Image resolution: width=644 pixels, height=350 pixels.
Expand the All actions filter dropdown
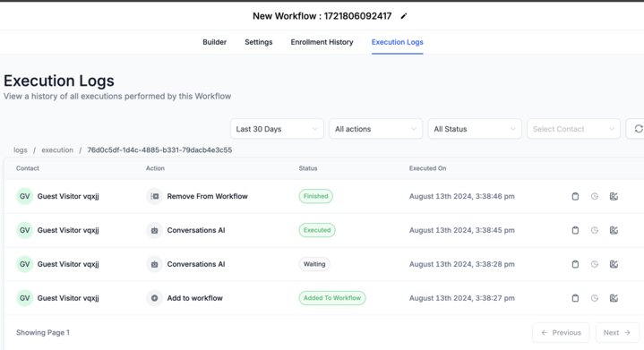(376, 129)
